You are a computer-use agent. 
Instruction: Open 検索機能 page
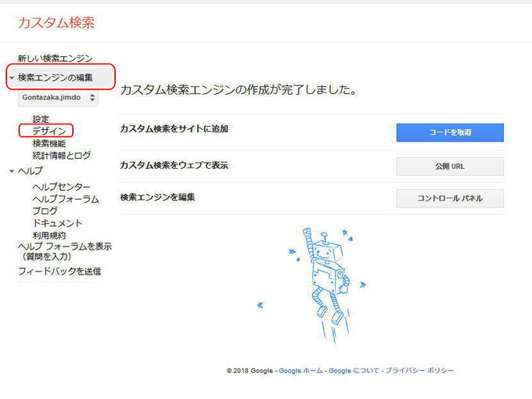coord(49,143)
